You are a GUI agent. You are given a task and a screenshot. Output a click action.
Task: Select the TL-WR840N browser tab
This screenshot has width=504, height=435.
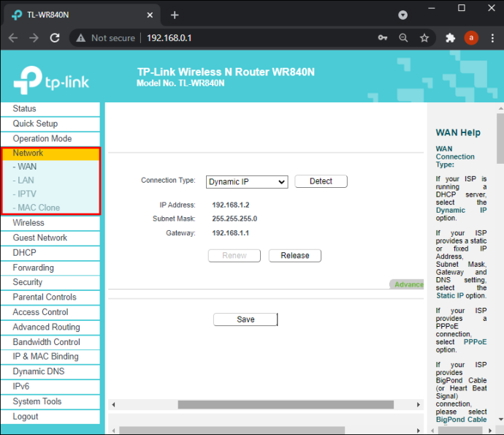(80, 15)
